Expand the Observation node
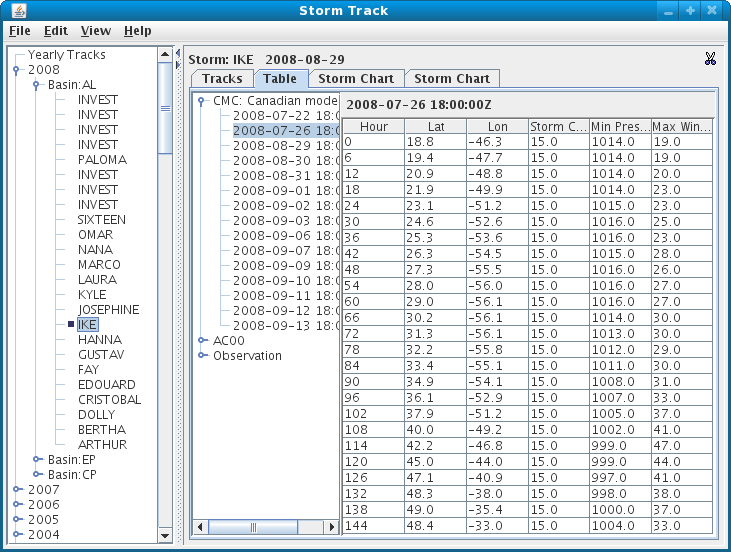Screen dimensions: 731x552 point(202,356)
